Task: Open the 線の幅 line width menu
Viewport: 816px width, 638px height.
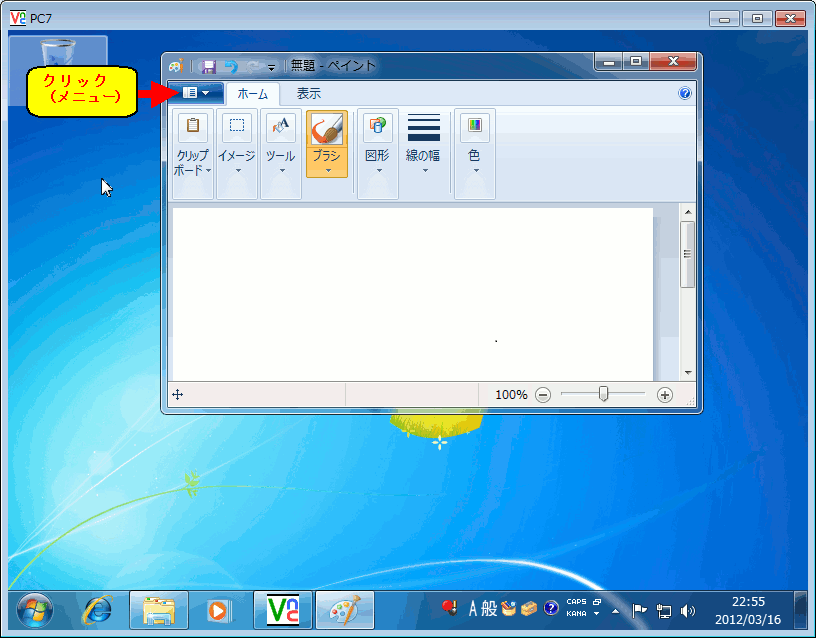Action: click(x=423, y=150)
